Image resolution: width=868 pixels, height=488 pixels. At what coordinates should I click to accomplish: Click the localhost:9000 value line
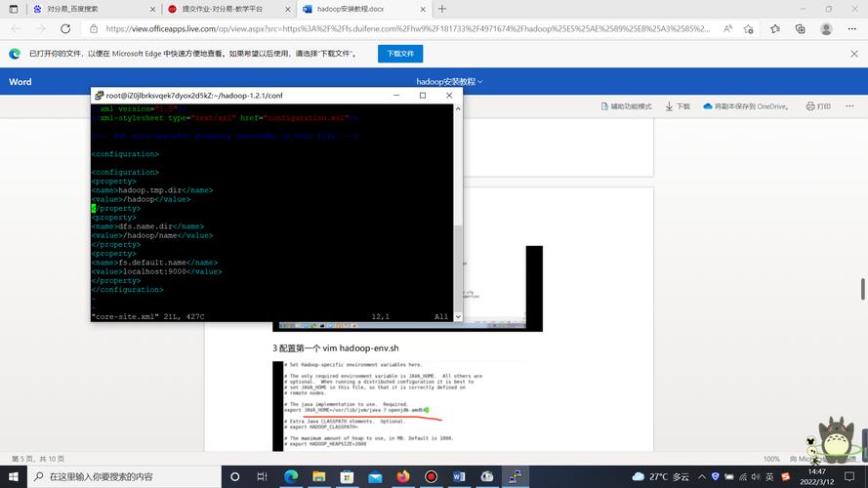pos(156,271)
